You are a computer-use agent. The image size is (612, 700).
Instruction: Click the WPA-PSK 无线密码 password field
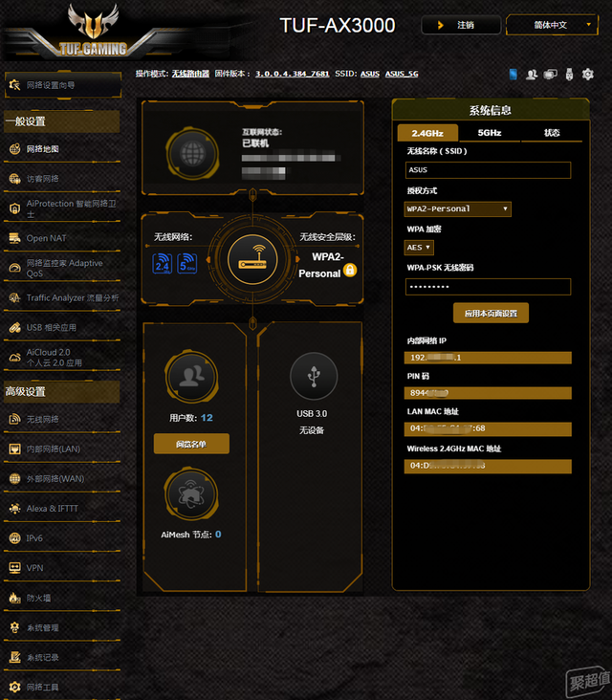488,287
